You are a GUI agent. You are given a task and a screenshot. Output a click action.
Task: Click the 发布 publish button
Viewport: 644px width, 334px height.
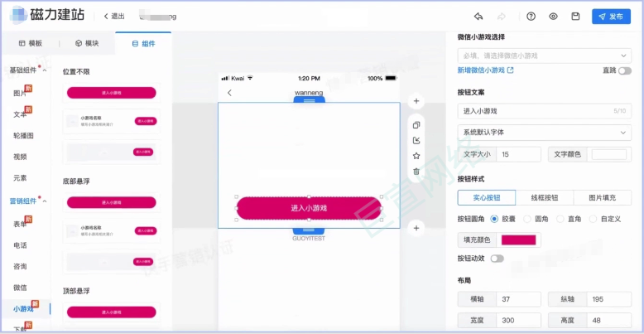pos(611,17)
